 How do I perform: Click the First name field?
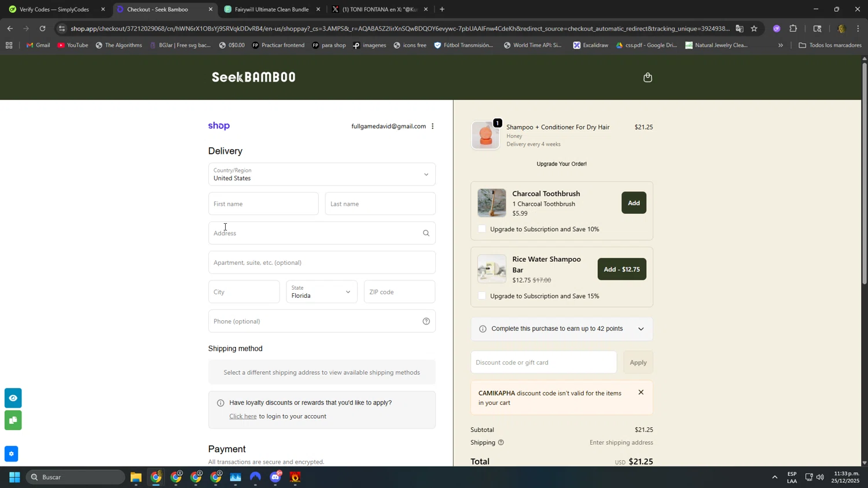[x=263, y=204]
